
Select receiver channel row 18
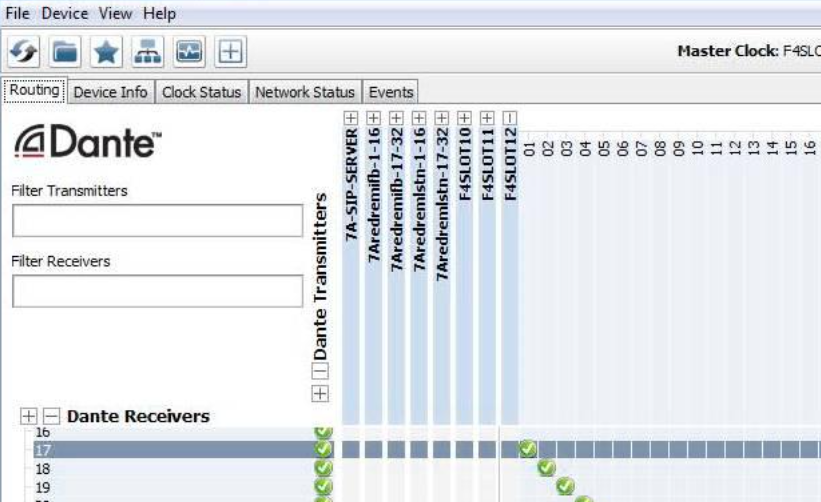183,468
